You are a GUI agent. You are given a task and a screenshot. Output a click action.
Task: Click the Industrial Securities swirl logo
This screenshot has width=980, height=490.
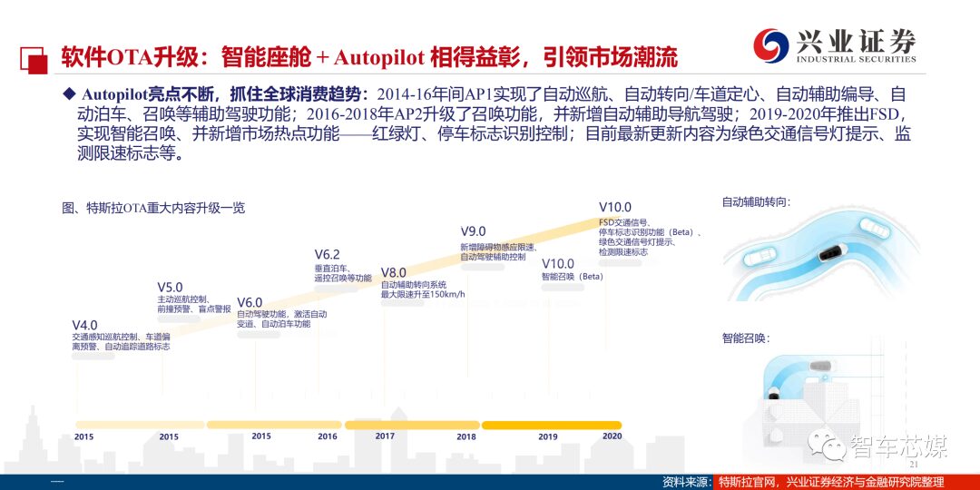coord(771,45)
